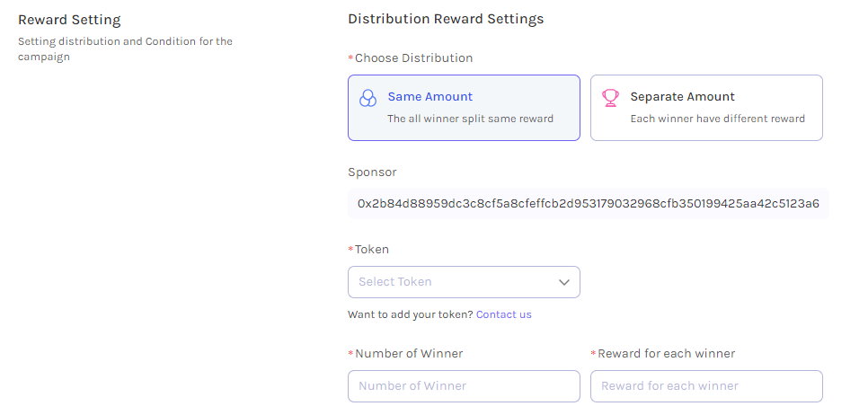
Task: Click the Distribution Reward Settings heading
Action: (x=446, y=19)
